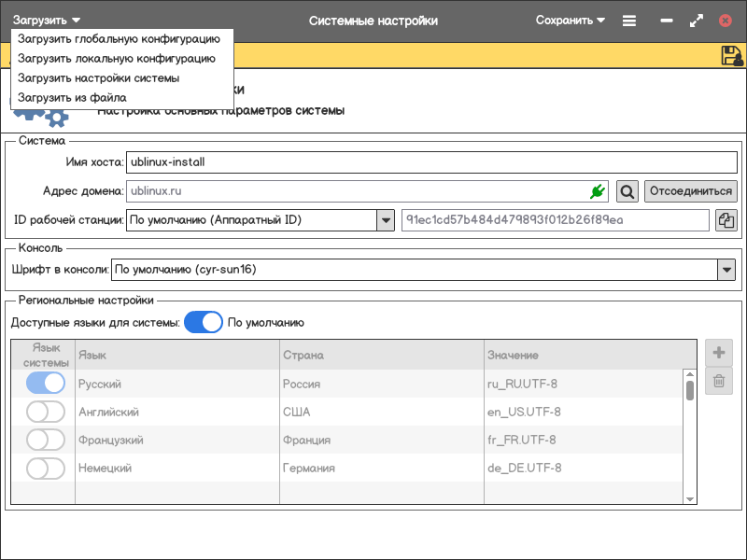Click the Имя хоста input field

[430, 161]
